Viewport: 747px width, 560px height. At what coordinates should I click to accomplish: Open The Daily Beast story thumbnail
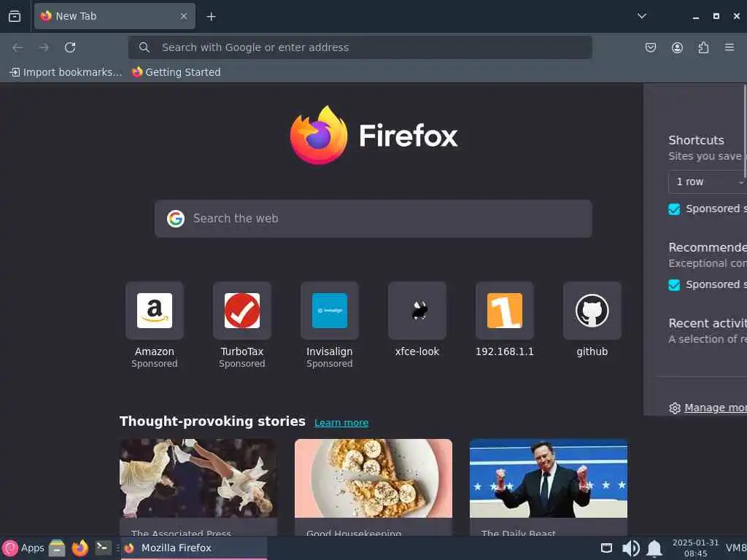549,478
